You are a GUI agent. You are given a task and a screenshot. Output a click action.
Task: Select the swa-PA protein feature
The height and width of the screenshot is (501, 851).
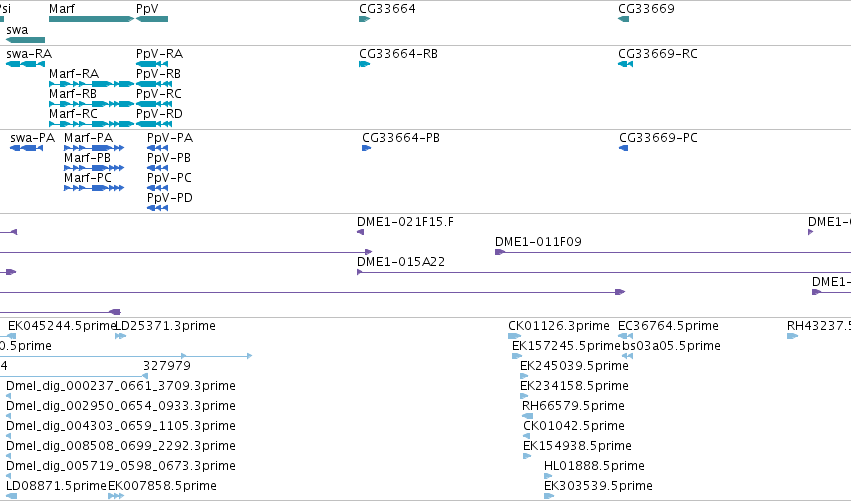[x=27, y=148]
